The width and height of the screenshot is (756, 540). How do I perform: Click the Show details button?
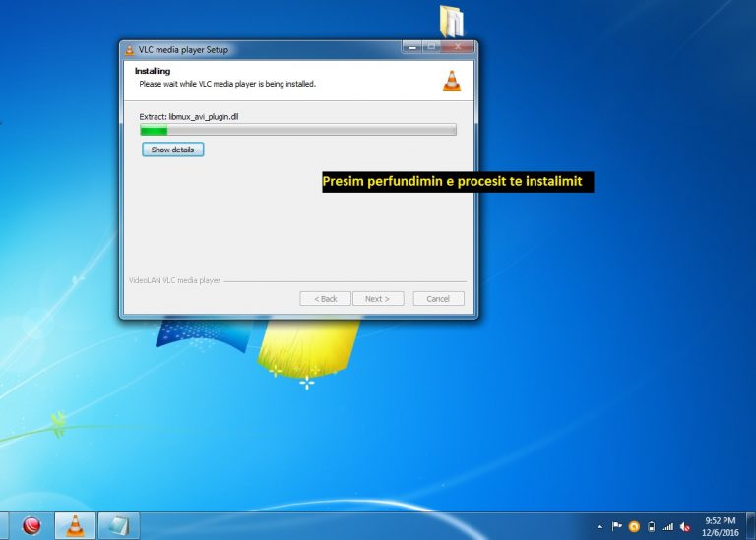click(x=172, y=150)
